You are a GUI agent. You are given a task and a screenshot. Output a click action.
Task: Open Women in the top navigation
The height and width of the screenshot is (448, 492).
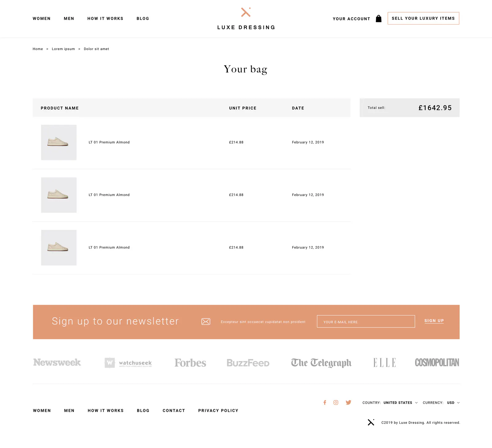pyautogui.click(x=42, y=19)
